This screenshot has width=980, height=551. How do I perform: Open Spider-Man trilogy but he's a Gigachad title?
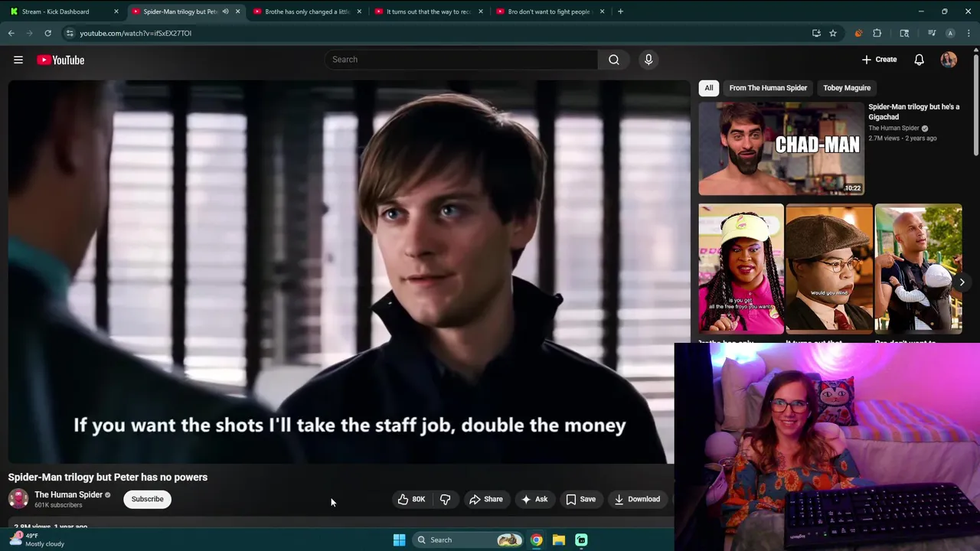913,112
